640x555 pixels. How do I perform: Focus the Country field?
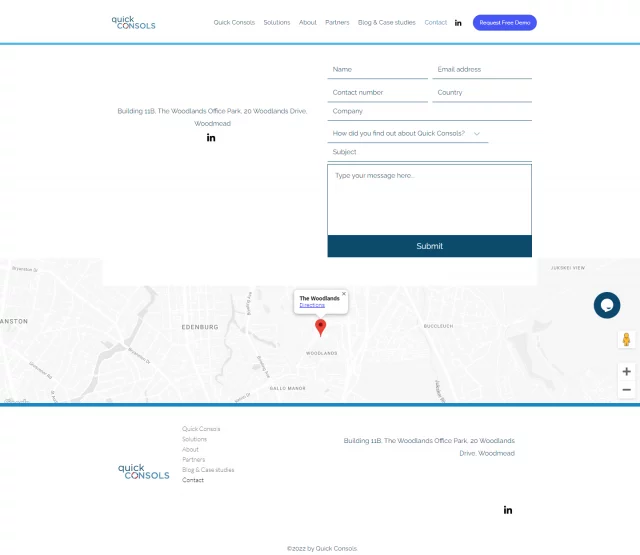(482, 93)
